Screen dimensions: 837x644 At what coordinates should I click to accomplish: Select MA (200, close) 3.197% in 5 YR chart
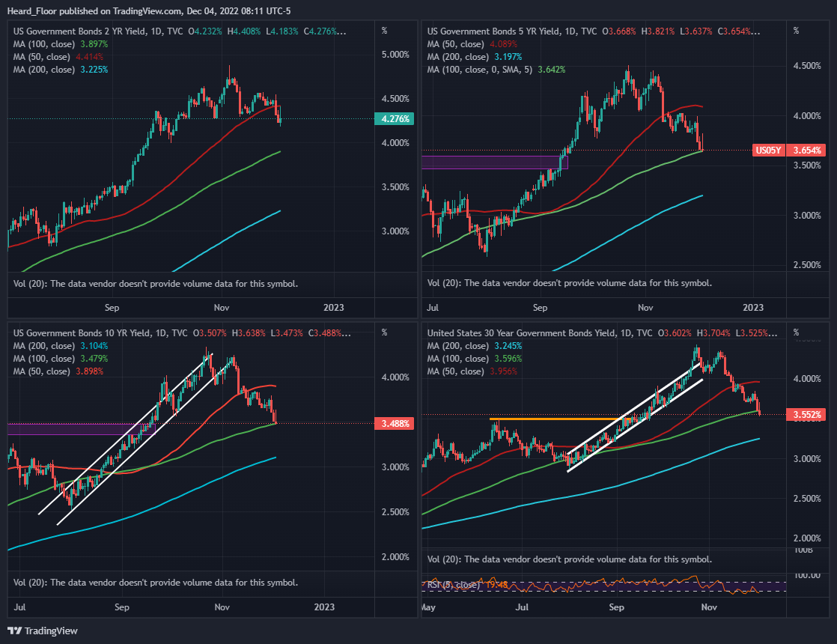pyautogui.click(x=475, y=57)
